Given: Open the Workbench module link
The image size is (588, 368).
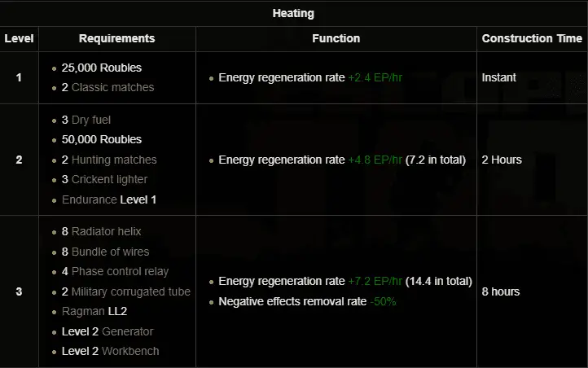Looking at the screenshot, I should pyautogui.click(x=130, y=351).
